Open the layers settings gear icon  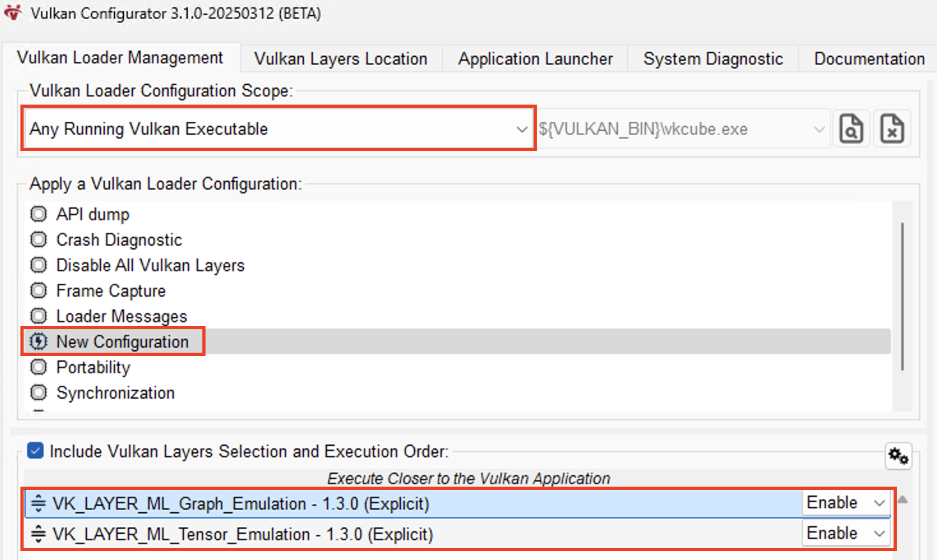tap(898, 456)
